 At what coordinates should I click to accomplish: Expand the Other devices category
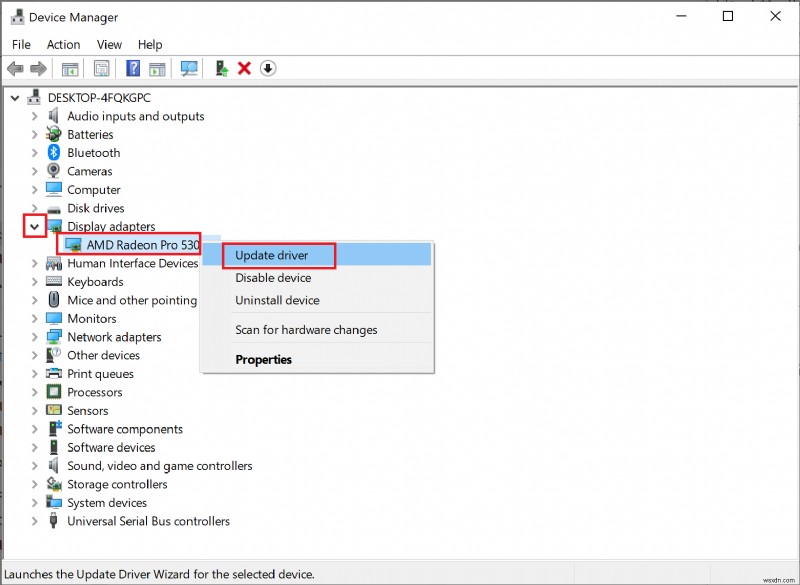pyautogui.click(x=34, y=355)
